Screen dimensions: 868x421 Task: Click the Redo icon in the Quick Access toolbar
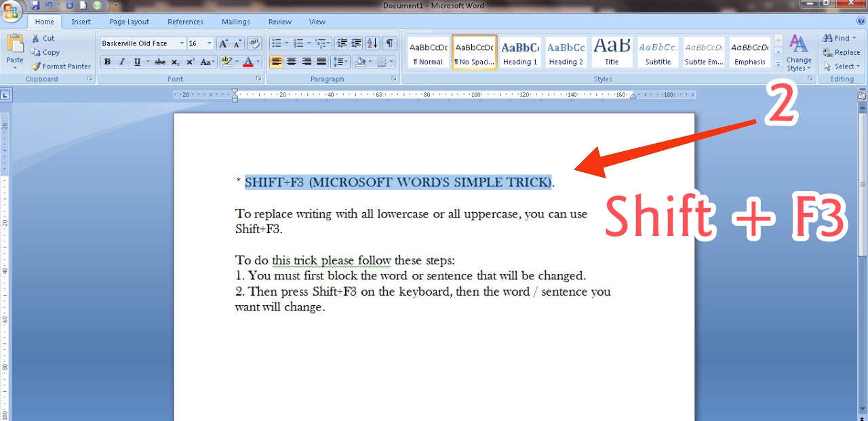click(69, 5)
